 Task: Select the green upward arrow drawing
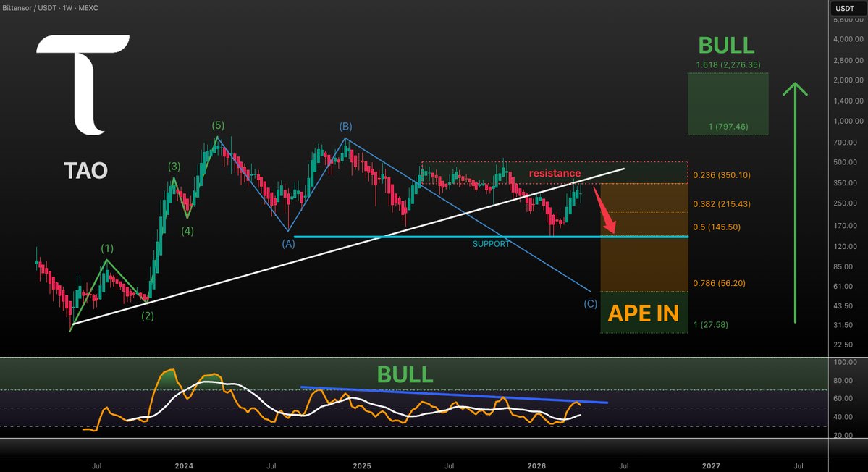click(x=795, y=203)
